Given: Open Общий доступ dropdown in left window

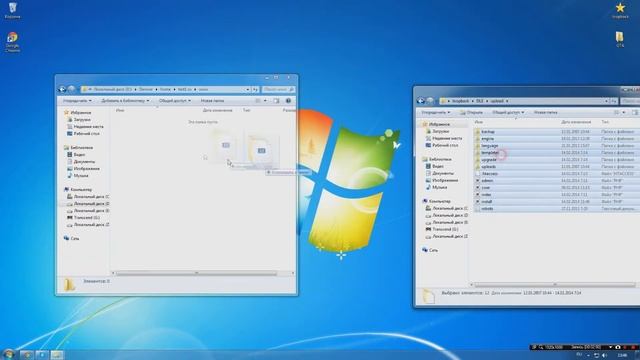Looking at the screenshot, I should click(x=175, y=100).
